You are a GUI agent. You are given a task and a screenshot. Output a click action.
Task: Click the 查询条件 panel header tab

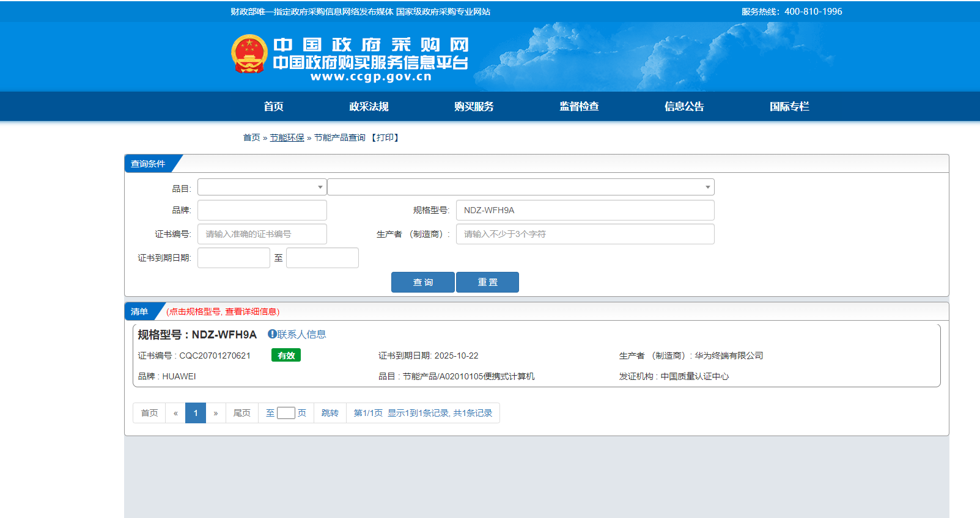pyautogui.click(x=148, y=164)
